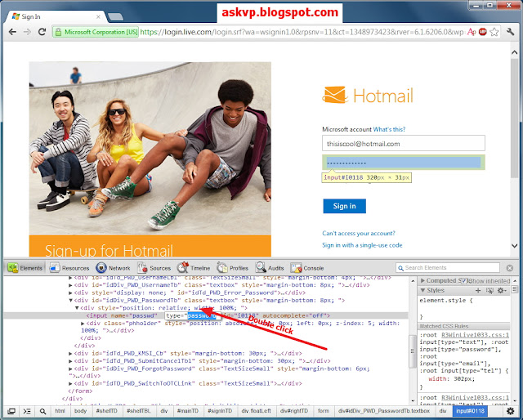The width and height of the screenshot is (523, 420).
Task: Click the Elements tree scrollbar thumb
Action: coord(412,351)
